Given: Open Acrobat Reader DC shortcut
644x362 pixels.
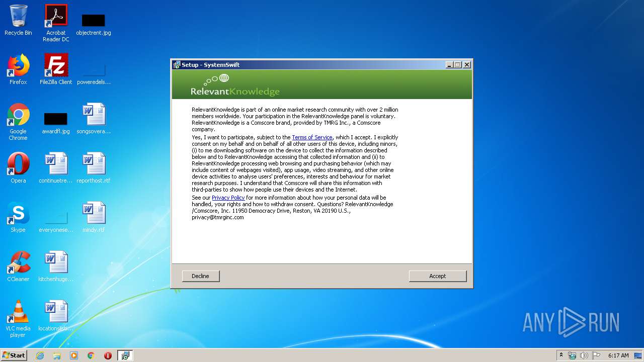Looking at the screenshot, I should tap(56, 23).
